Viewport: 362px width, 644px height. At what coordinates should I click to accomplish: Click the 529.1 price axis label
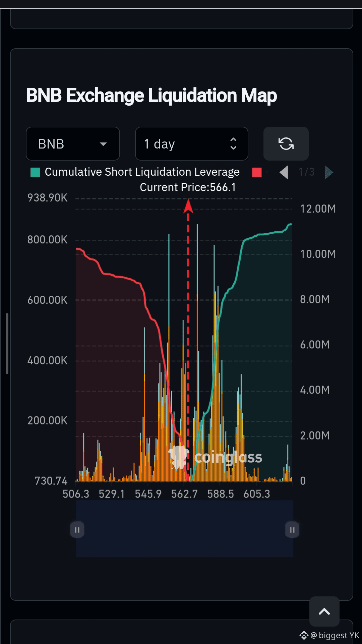tap(112, 494)
